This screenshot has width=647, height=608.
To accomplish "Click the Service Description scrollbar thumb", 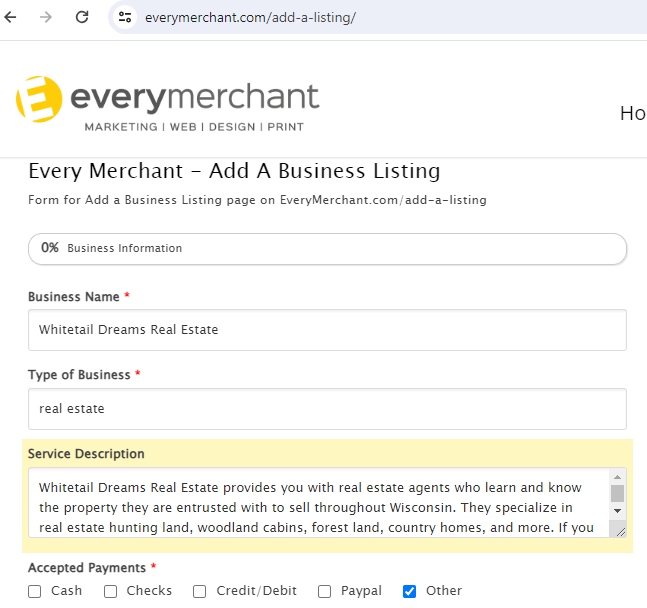I will pos(617,493).
